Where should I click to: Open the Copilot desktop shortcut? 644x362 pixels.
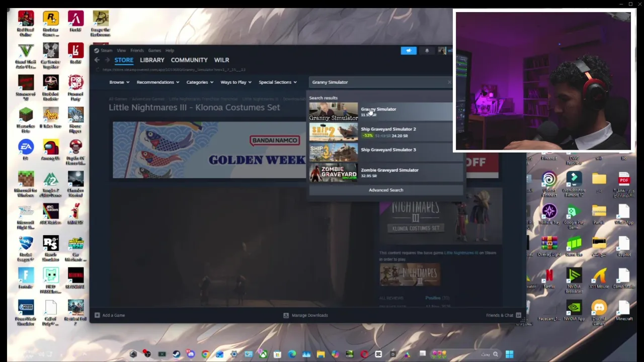point(624,246)
